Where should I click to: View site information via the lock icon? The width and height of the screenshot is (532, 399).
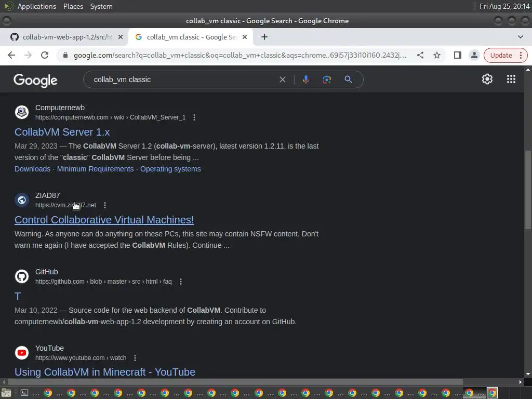coord(65,55)
